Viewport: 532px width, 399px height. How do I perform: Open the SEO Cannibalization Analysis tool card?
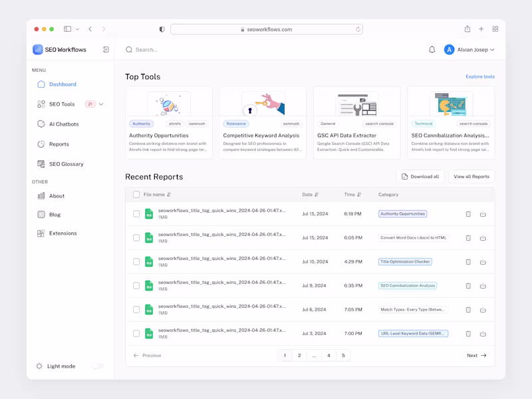[452, 122]
